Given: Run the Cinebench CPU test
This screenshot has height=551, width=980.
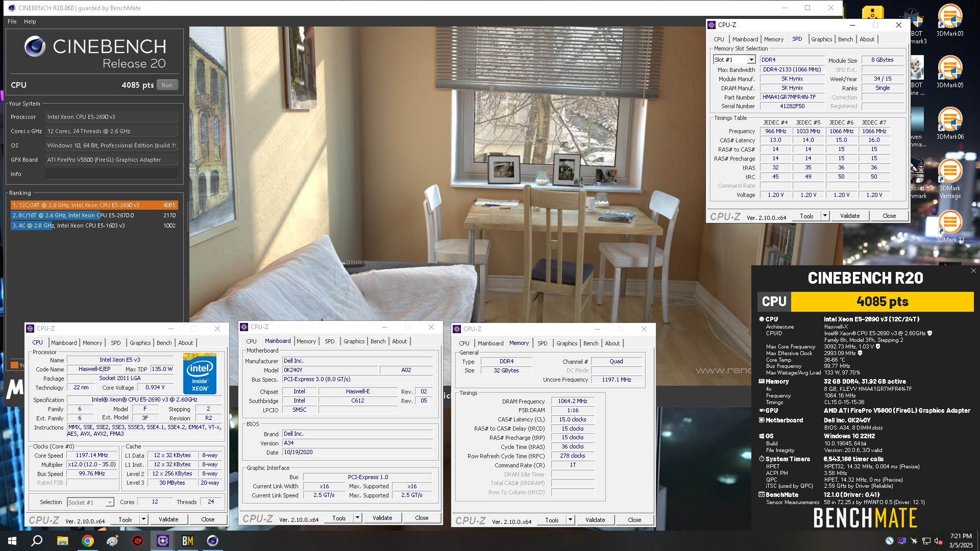Looking at the screenshot, I should [x=167, y=85].
